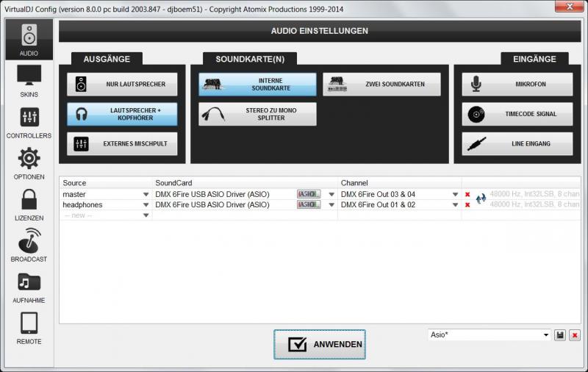Delete the Asio* audio profile

pos(575,335)
